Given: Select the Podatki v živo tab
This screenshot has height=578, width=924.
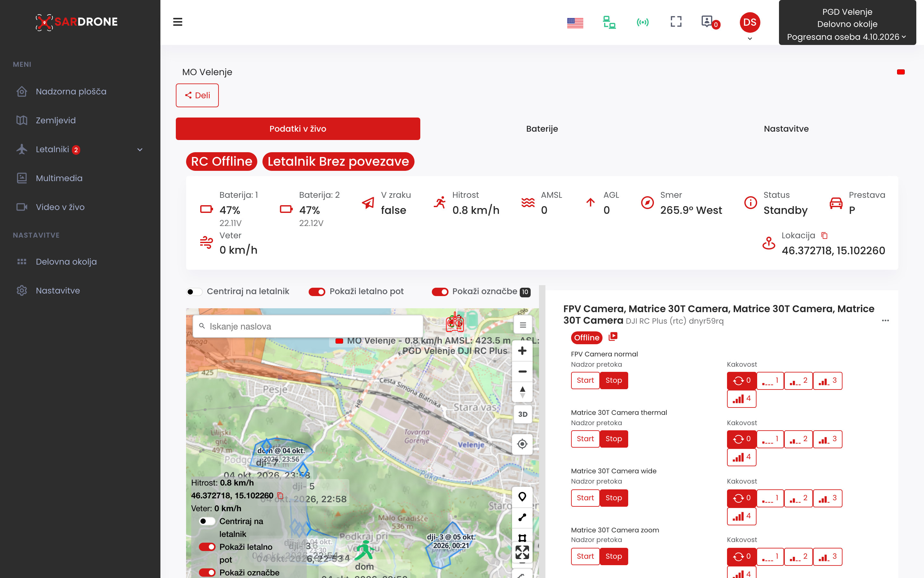Looking at the screenshot, I should point(298,129).
